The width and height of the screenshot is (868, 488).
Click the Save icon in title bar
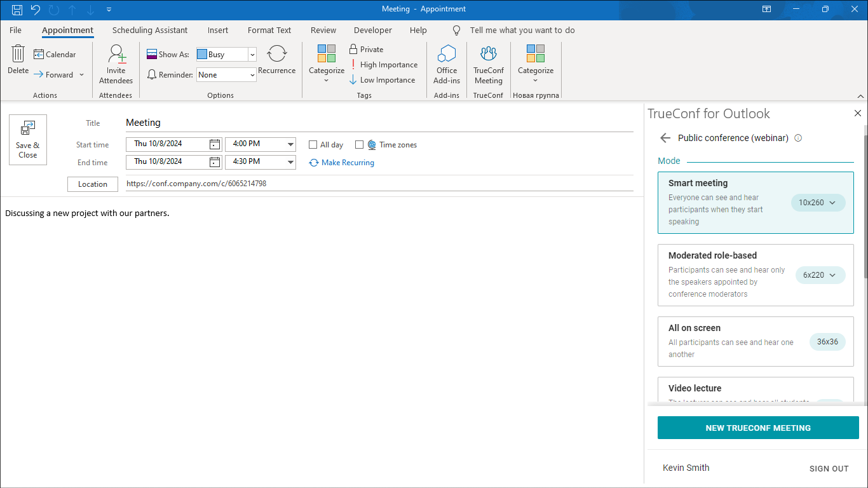(x=17, y=10)
